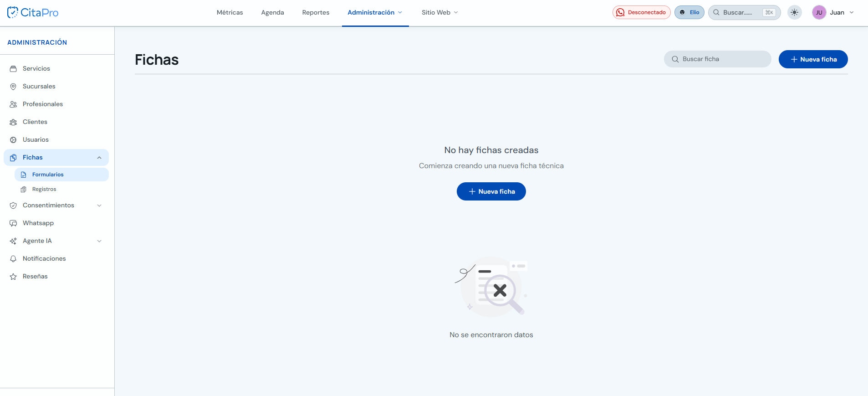The height and width of the screenshot is (396, 868).
Task: Go to the Métricas tab
Action: tap(230, 12)
